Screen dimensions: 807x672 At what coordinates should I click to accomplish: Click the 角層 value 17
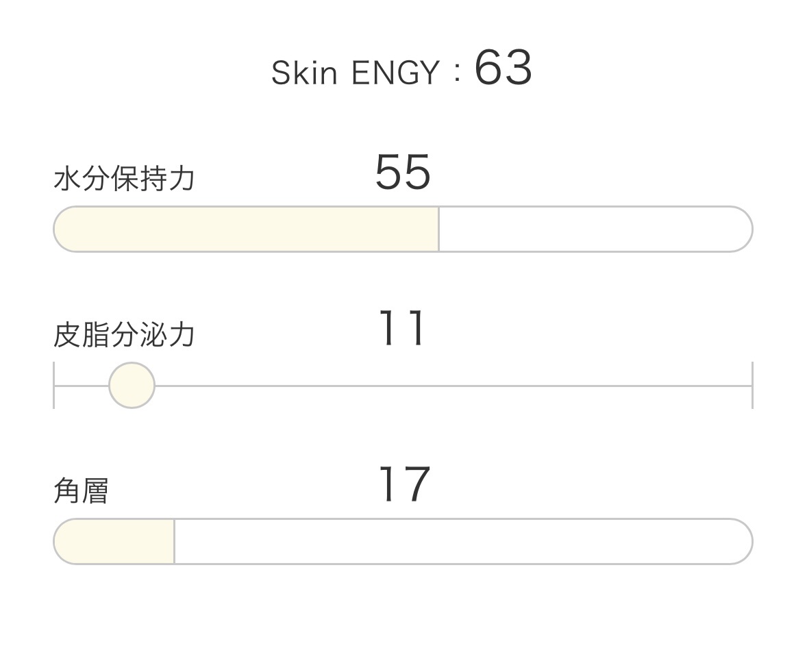pos(403,485)
